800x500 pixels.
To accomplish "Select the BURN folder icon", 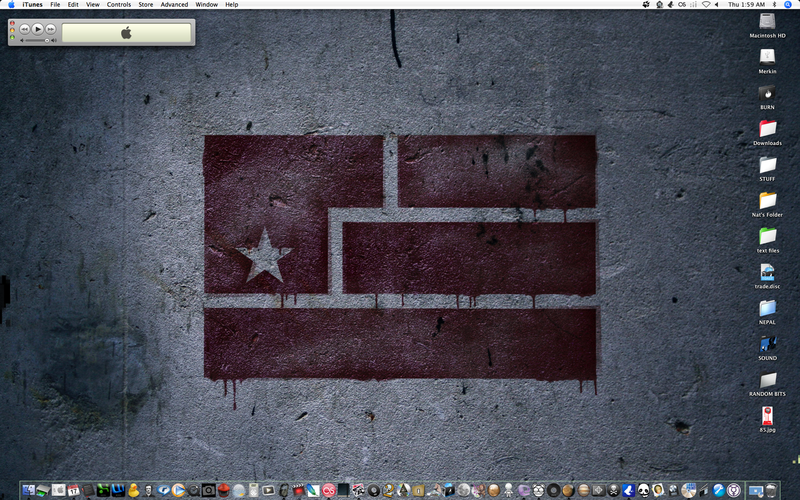I will coord(767,93).
